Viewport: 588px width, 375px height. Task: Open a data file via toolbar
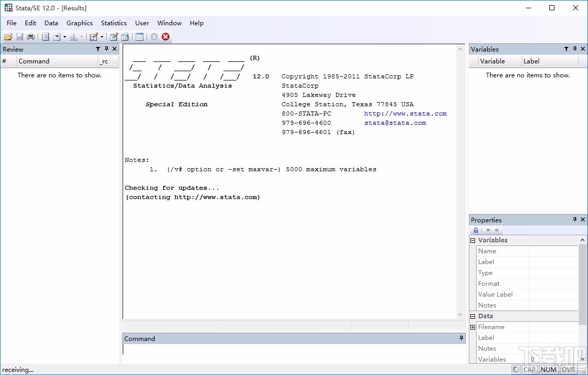click(8, 37)
